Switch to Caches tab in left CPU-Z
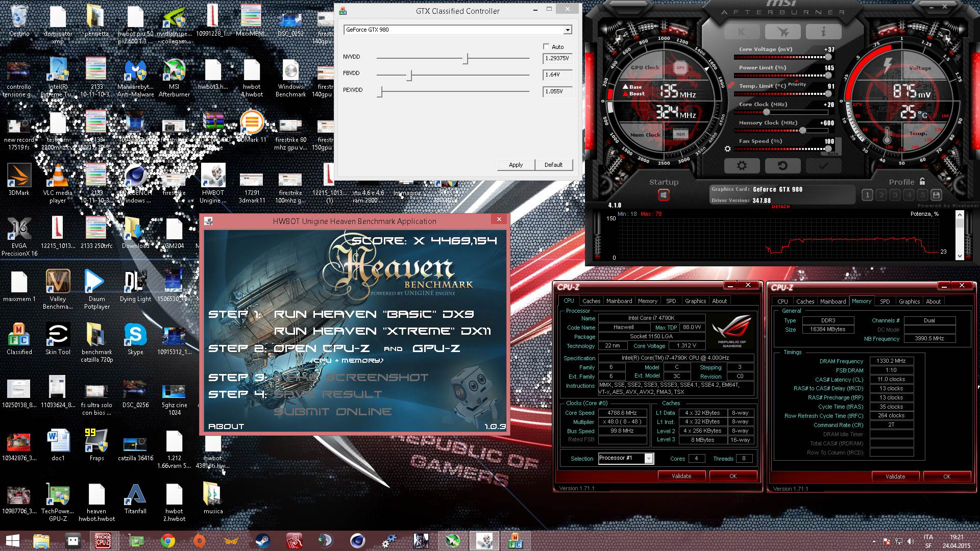This screenshot has height=551, width=980. click(x=591, y=301)
